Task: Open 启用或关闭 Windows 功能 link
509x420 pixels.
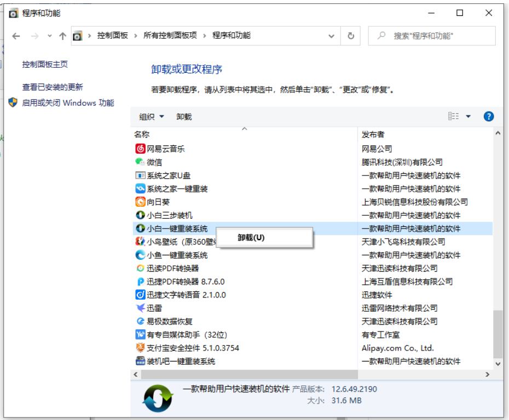Action: [x=68, y=103]
